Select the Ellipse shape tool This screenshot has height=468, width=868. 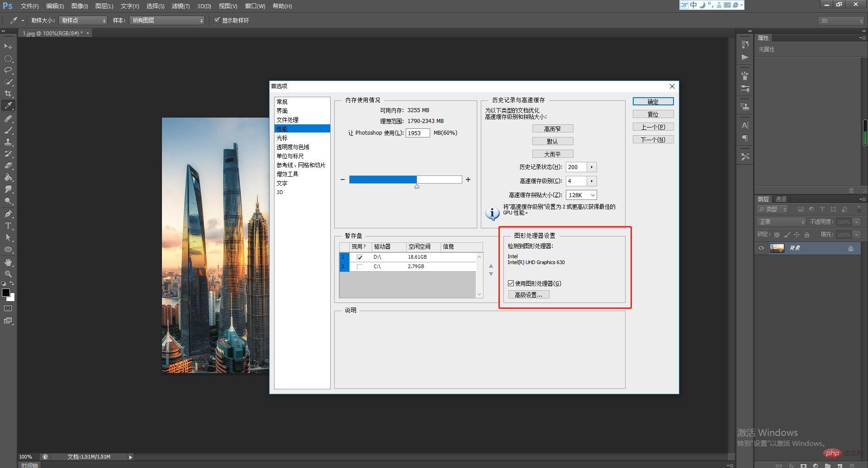[x=8, y=249]
